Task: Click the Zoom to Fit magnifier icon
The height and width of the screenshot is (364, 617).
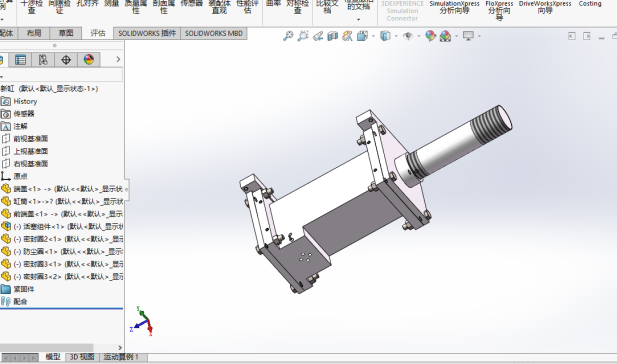Action: tap(288, 36)
